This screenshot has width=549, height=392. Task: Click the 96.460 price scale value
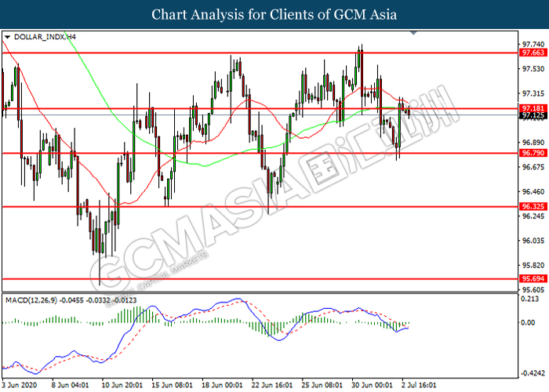point(533,192)
